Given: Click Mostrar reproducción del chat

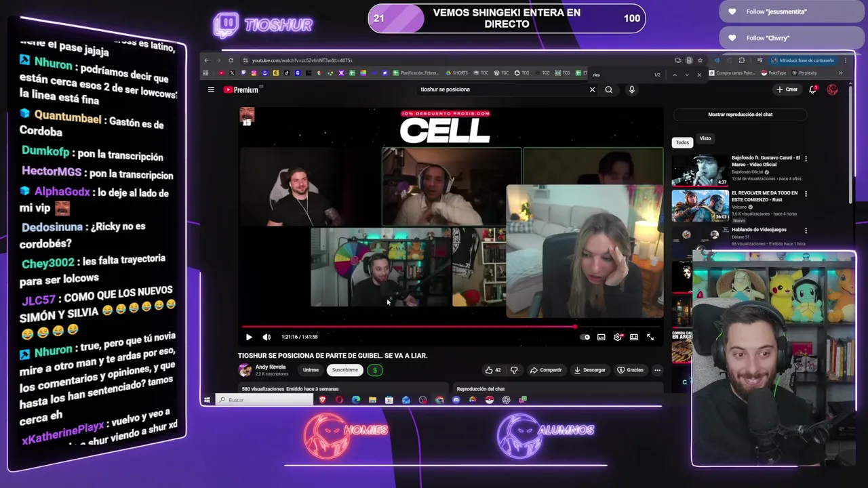Looking at the screenshot, I should [740, 115].
